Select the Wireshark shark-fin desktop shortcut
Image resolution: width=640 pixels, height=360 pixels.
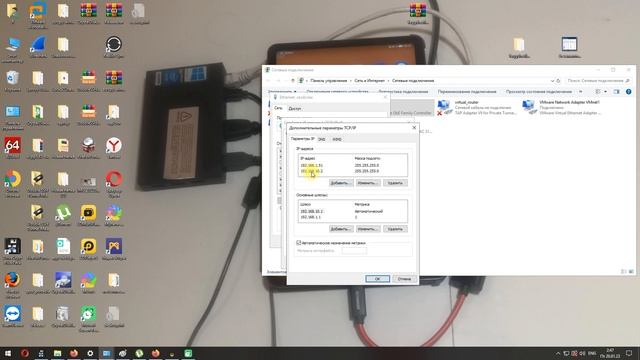[x=38, y=47]
